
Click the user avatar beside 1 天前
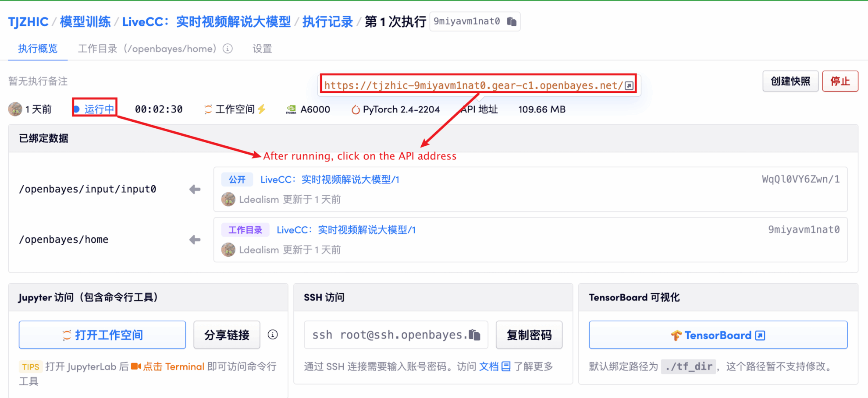coord(15,109)
